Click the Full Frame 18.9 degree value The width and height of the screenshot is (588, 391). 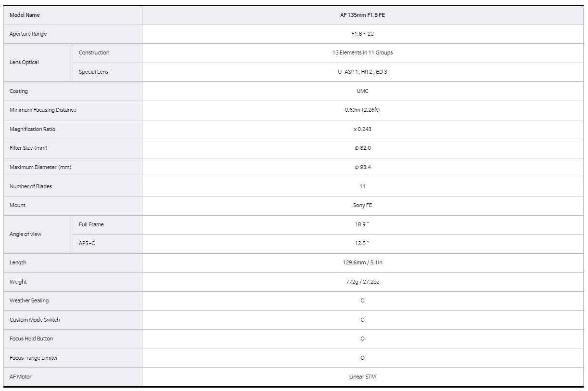click(362, 224)
